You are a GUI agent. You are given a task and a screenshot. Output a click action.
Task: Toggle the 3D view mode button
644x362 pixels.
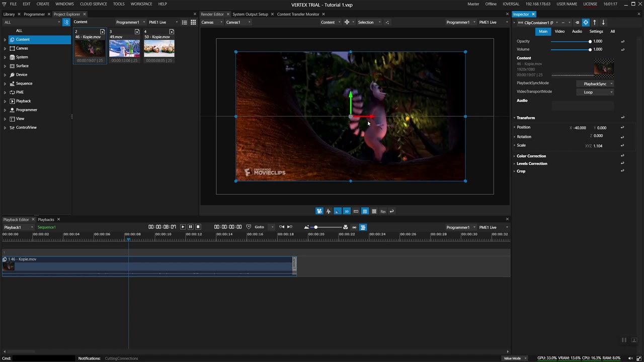click(347, 211)
